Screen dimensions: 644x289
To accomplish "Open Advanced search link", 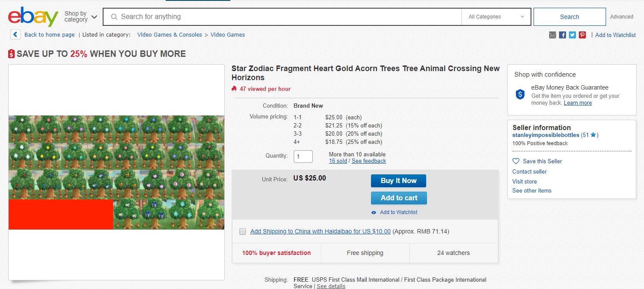I will 621,17.
